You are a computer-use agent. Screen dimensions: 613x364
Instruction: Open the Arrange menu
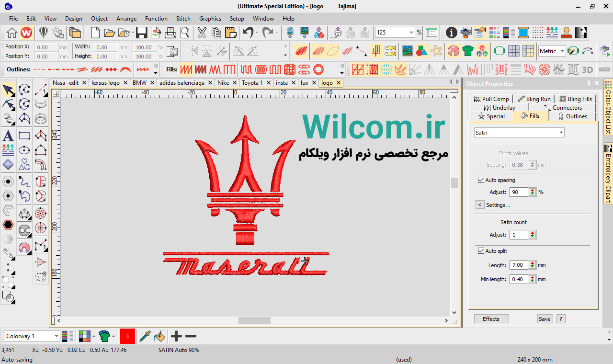tap(126, 19)
